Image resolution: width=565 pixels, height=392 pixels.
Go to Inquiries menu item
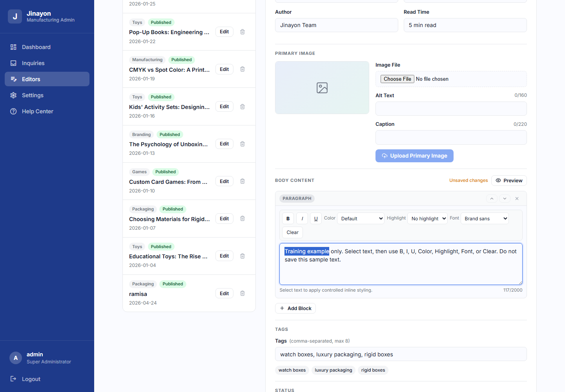click(47, 63)
